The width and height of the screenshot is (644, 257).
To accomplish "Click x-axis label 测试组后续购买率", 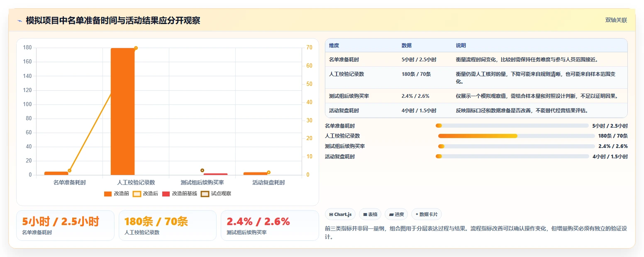I will (202, 182).
